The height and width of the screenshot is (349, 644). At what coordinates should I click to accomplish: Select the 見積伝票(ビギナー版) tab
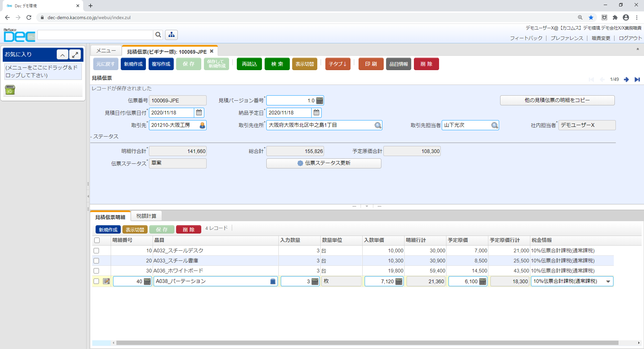pos(170,51)
